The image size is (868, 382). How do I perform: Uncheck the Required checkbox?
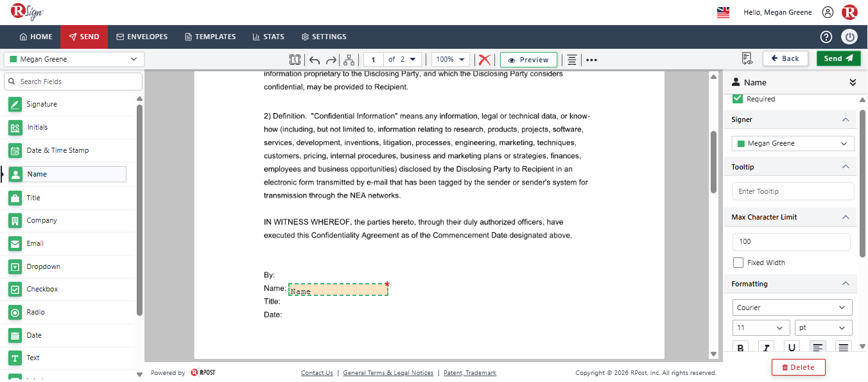click(x=738, y=99)
